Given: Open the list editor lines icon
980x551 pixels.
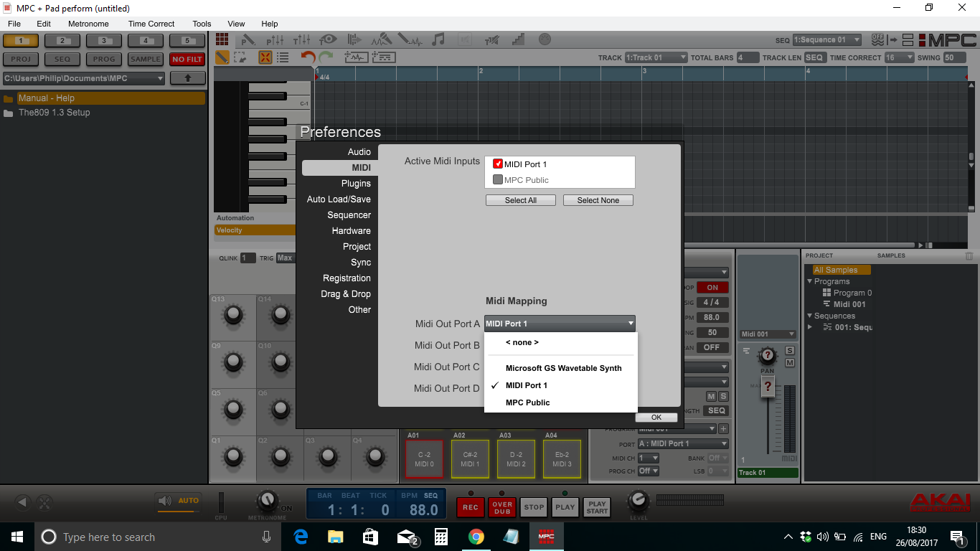Looking at the screenshot, I should [x=283, y=57].
